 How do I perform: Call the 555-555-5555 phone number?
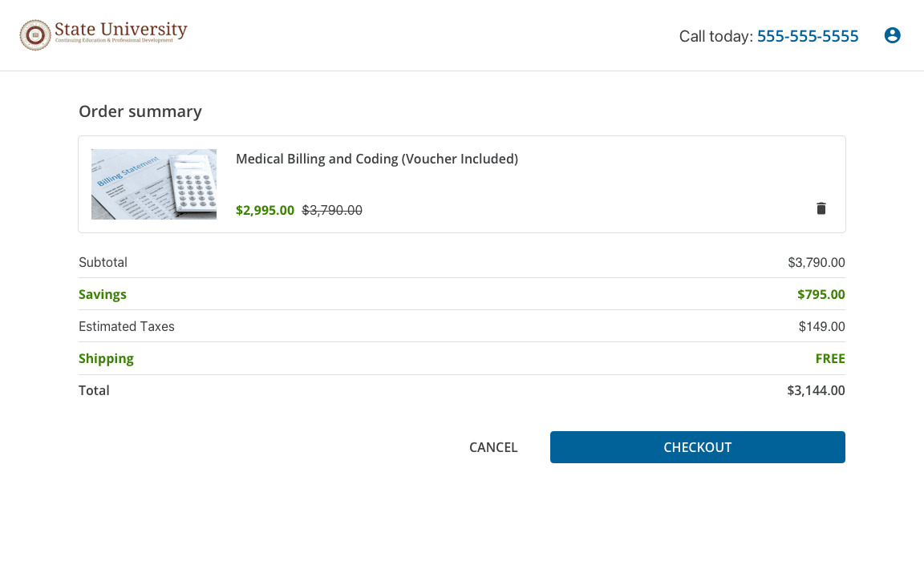click(x=807, y=36)
